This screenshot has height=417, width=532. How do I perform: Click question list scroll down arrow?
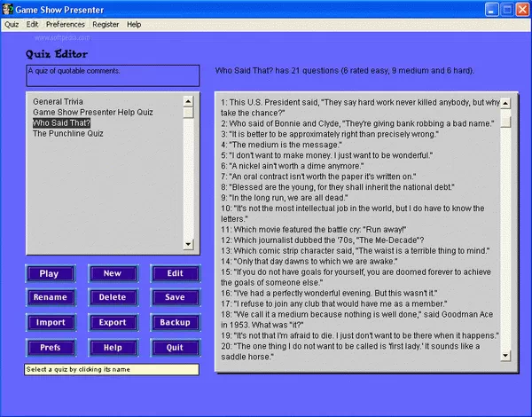point(505,355)
